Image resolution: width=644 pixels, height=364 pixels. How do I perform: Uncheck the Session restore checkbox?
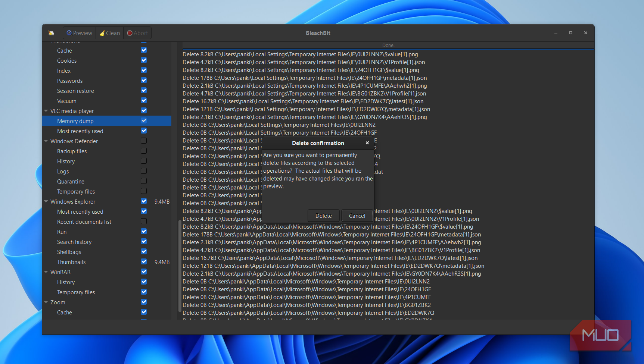pyautogui.click(x=144, y=90)
